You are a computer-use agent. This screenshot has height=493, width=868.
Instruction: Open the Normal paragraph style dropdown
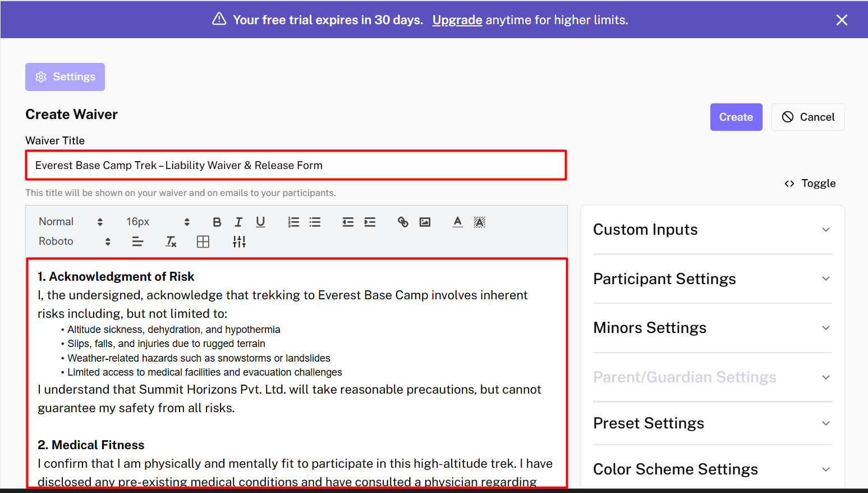point(71,222)
